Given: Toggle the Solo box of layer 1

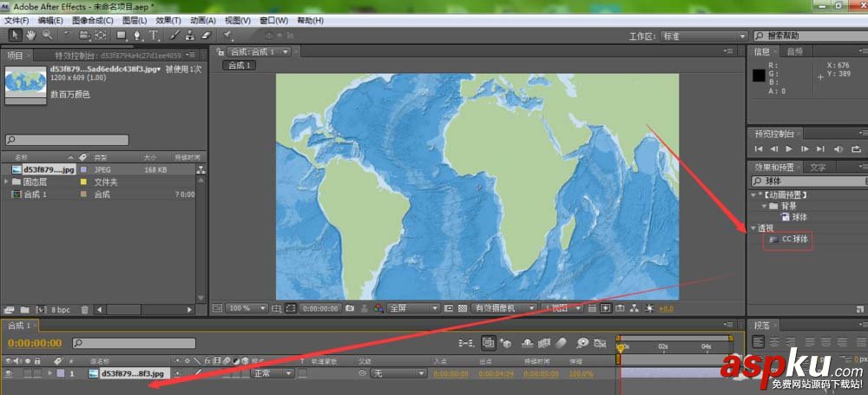Looking at the screenshot, I should tap(28, 374).
